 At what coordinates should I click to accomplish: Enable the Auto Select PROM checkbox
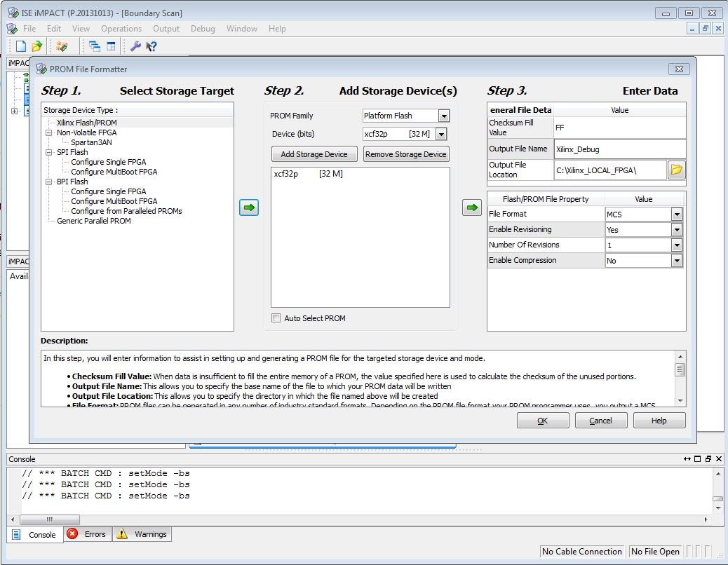276,318
